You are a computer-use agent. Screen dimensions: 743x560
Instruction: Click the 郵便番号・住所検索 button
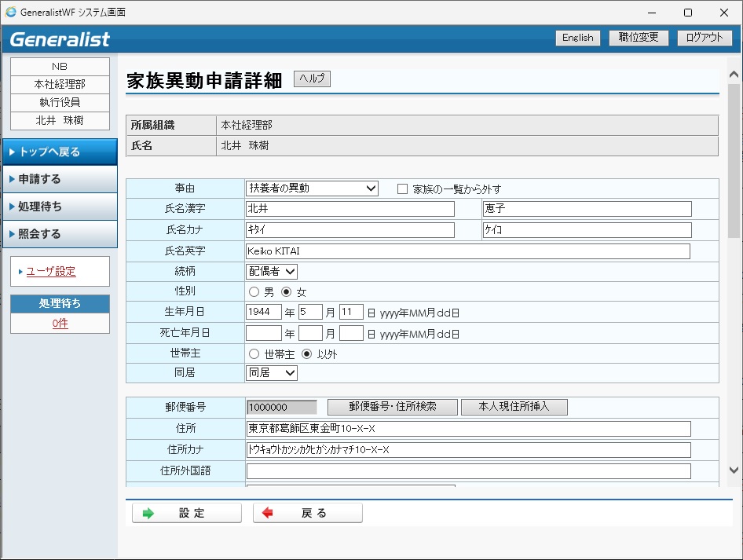click(393, 407)
